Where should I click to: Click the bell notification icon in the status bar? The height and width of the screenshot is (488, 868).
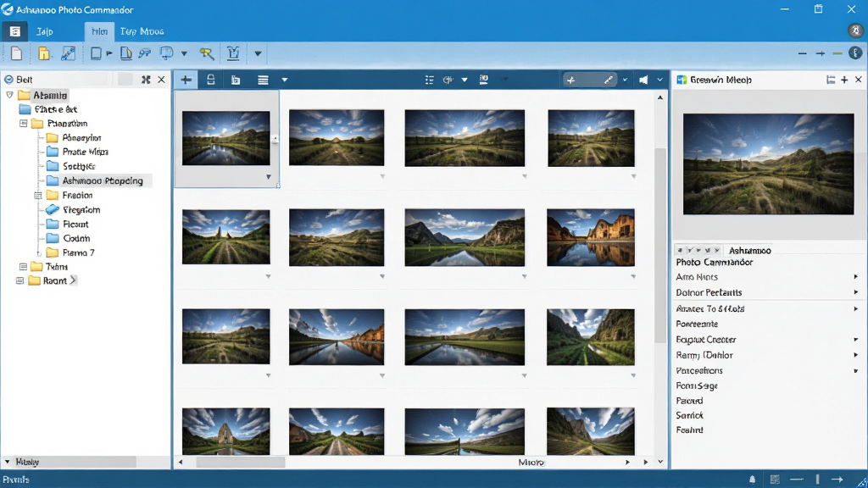click(x=753, y=480)
